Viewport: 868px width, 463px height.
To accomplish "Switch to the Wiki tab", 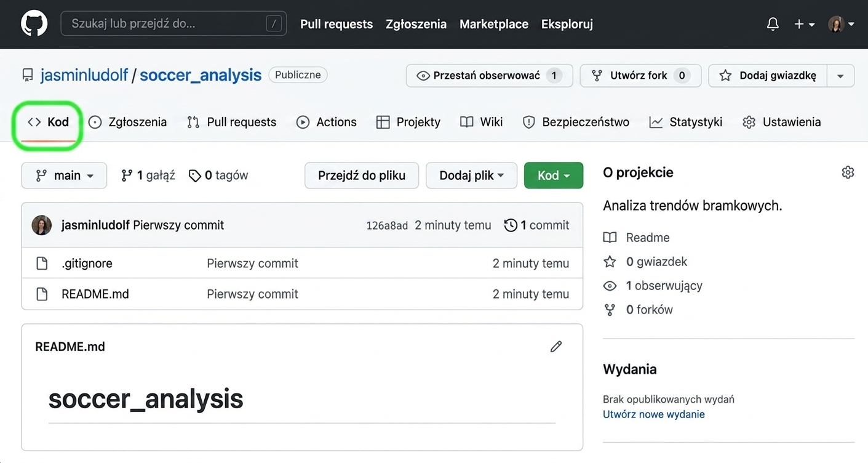I will [x=482, y=122].
